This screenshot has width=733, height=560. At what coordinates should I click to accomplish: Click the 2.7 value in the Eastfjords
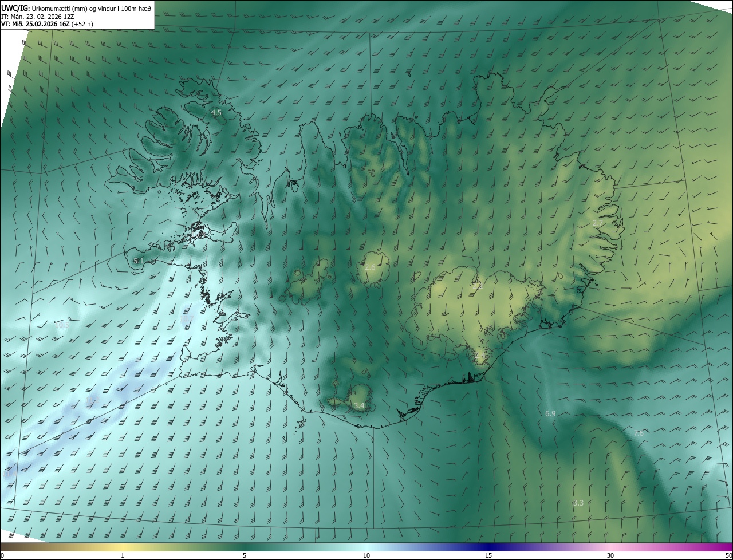click(598, 223)
